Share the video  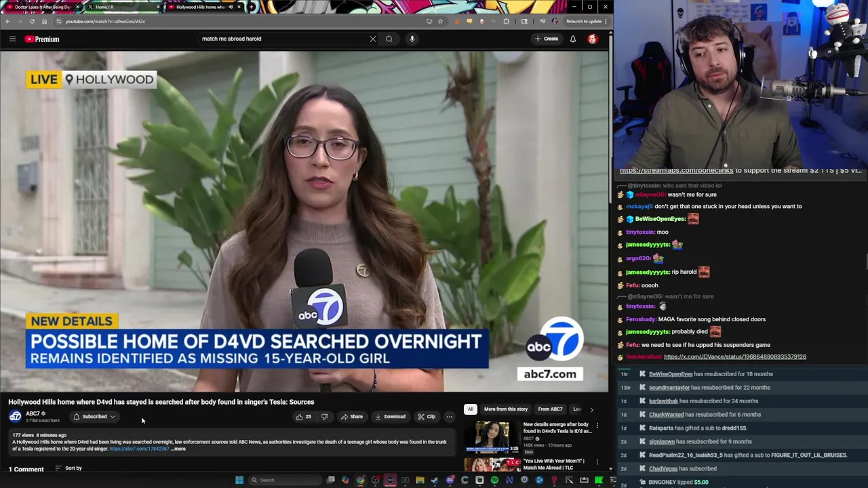coord(352,417)
